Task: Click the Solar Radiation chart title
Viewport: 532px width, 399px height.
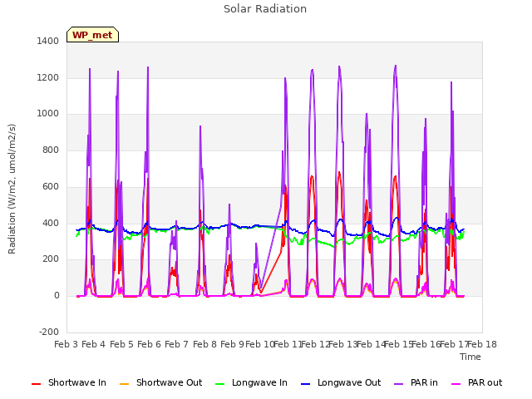Action: pyautogui.click(x=265, y=9)
